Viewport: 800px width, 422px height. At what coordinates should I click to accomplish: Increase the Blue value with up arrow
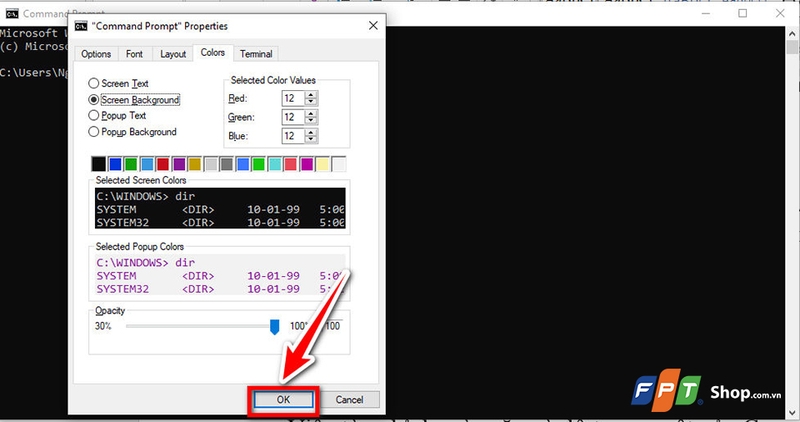[x=311, y=133]
